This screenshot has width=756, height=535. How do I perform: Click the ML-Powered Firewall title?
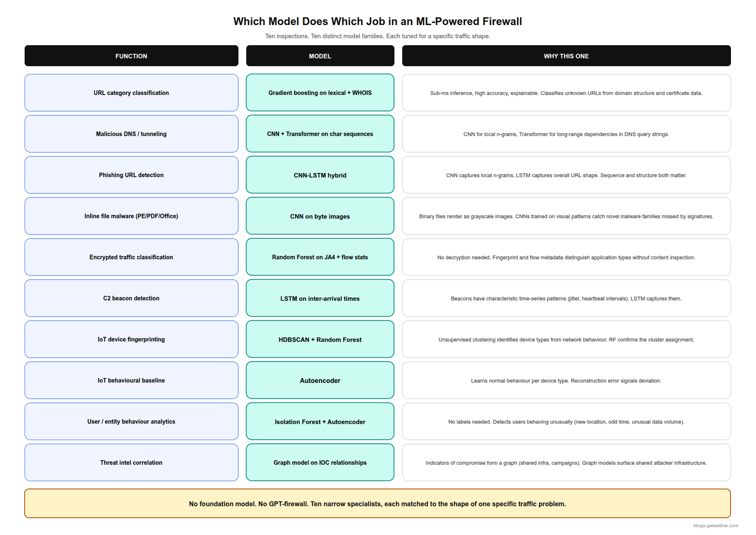coord(378,21)
